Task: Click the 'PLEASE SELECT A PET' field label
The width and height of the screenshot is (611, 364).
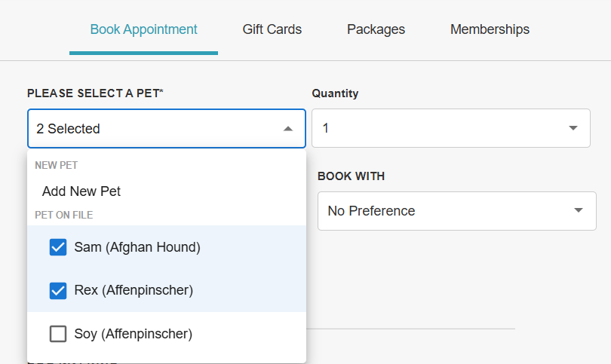Action: point(95,93)
